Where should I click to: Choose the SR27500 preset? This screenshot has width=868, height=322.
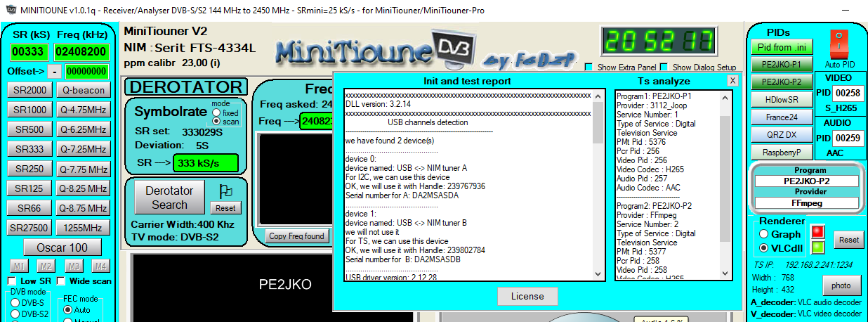tap(31, 228)
